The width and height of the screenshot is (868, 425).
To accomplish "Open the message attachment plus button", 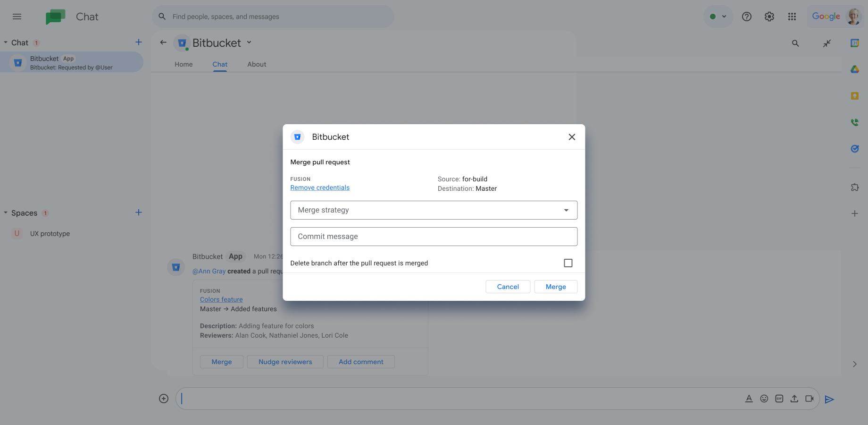I will coord(164,399).
